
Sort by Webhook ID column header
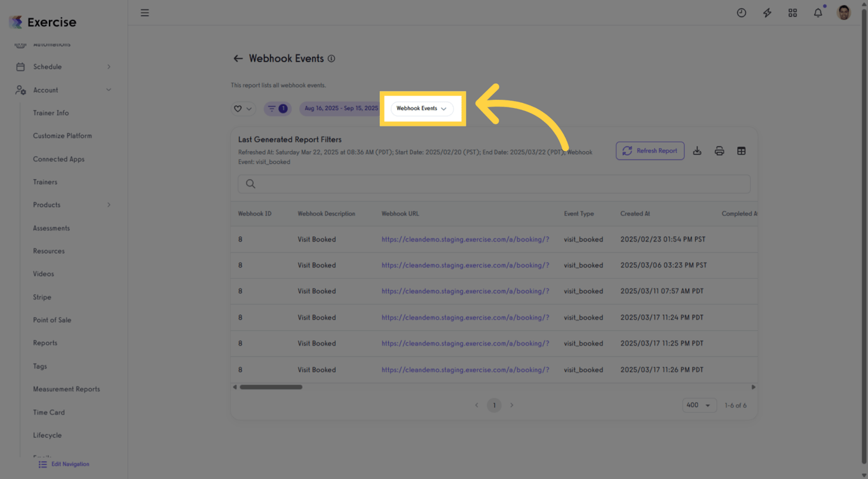tap(255, 213)
